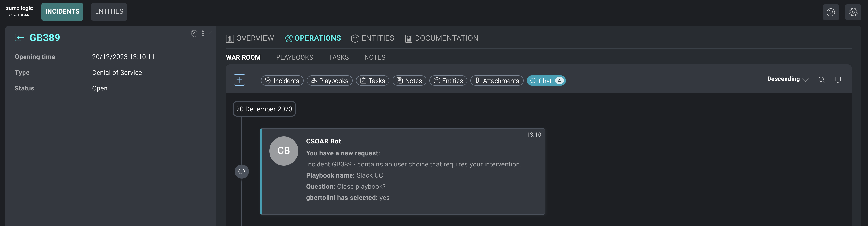Click the help question mark icon

(831, 12)
